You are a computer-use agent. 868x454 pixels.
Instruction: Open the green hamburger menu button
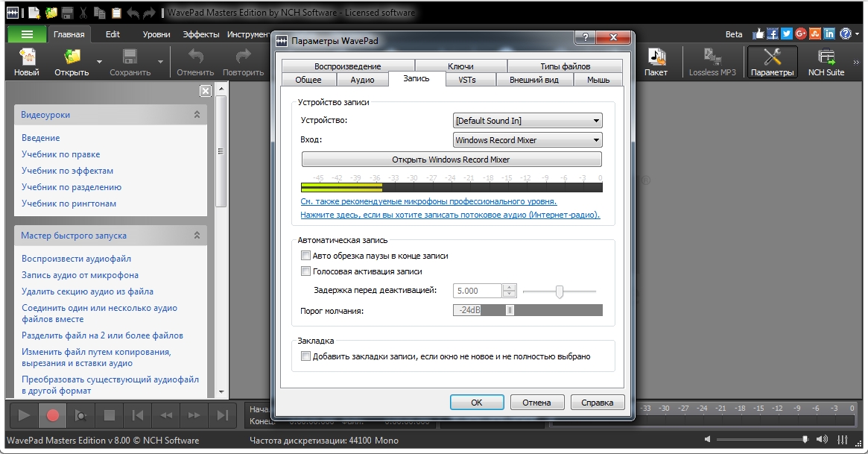click(x=27, y=34)
